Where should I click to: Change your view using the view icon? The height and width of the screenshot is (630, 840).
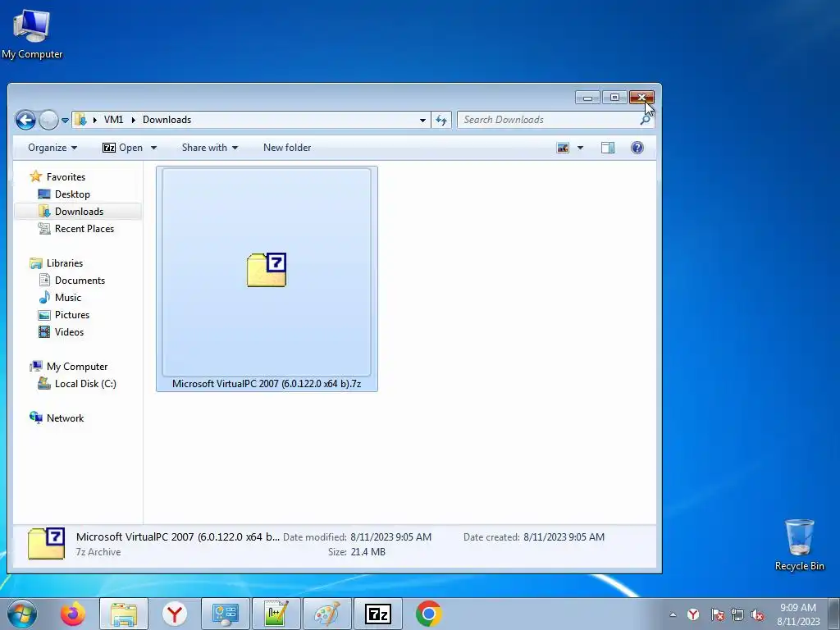tap(563, 148)
